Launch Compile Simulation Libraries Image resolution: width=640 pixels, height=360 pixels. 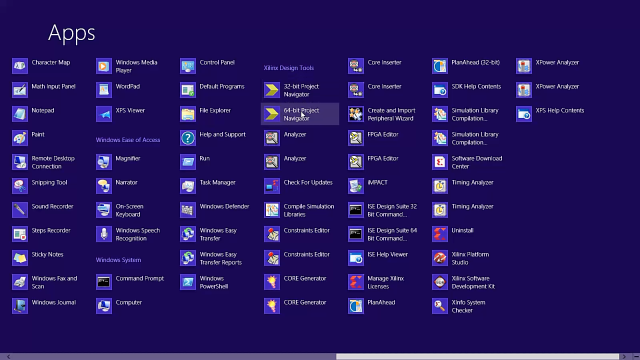tap(300, 210)
